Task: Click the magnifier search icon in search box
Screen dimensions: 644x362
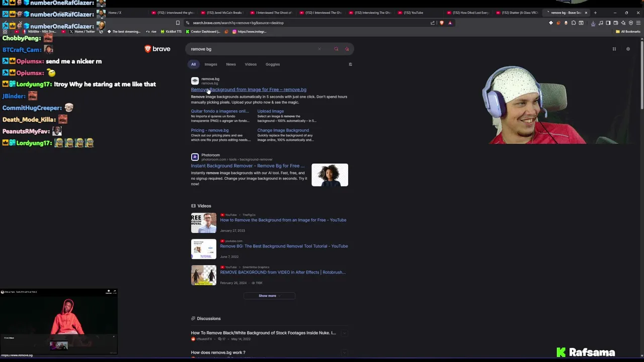Action: (x=336, y=49)
